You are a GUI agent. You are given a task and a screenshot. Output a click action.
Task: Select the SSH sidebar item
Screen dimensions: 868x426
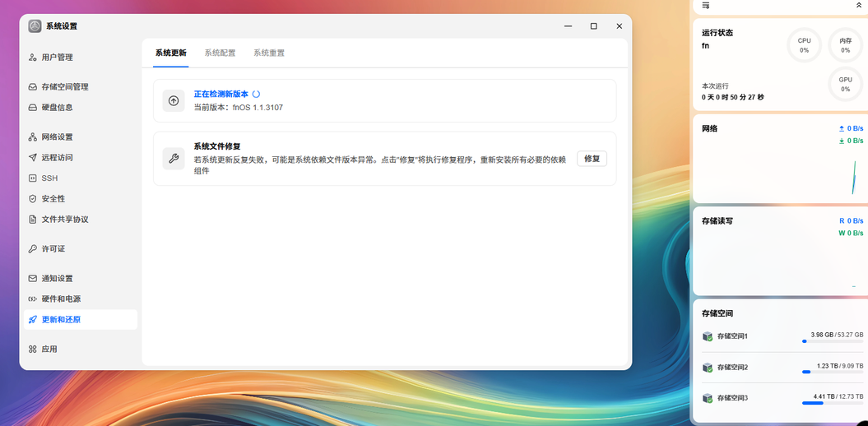[81, 178]
